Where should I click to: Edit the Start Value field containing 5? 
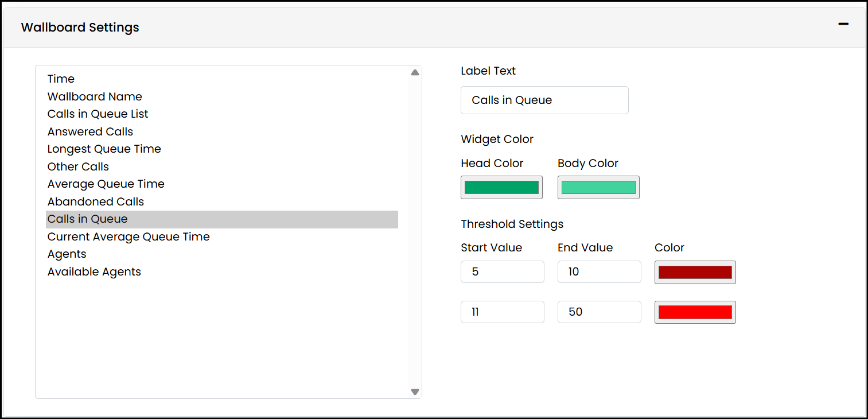click(x=503, y=271)
